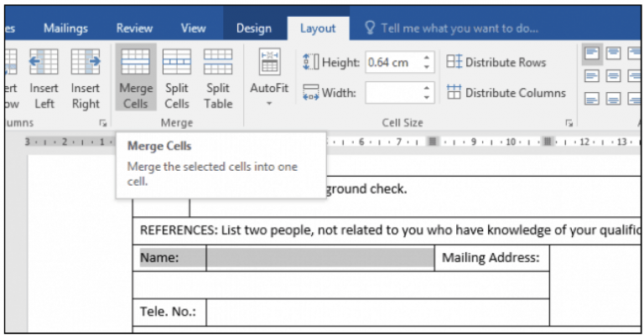Click Distribute Columns button
The height and width of the screenshot is (335, 644).
point(506,93)
